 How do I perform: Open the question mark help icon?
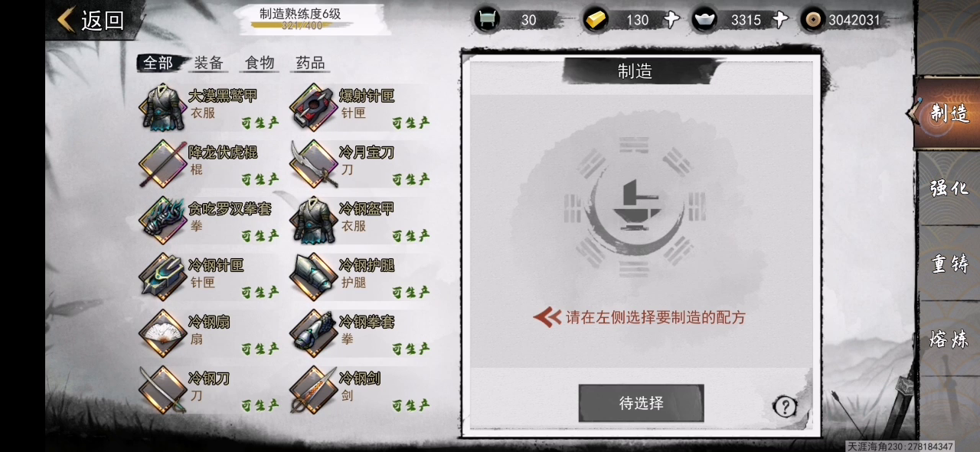tap(785, 407)
